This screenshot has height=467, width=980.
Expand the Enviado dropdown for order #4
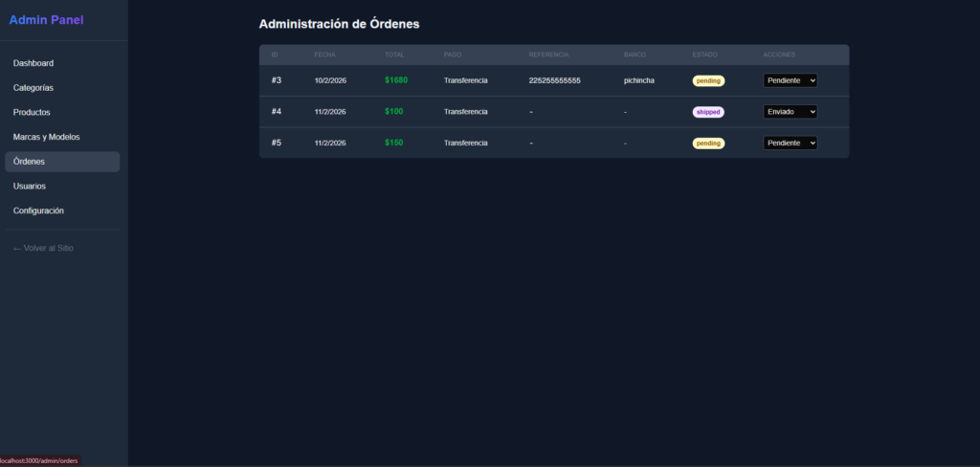click(x=790, y=112)
